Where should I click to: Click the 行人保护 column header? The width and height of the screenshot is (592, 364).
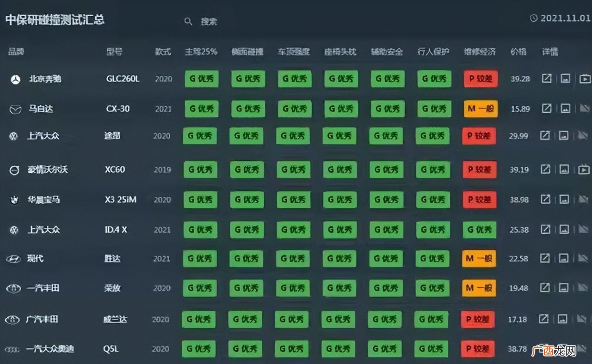[x=433, y=52]
